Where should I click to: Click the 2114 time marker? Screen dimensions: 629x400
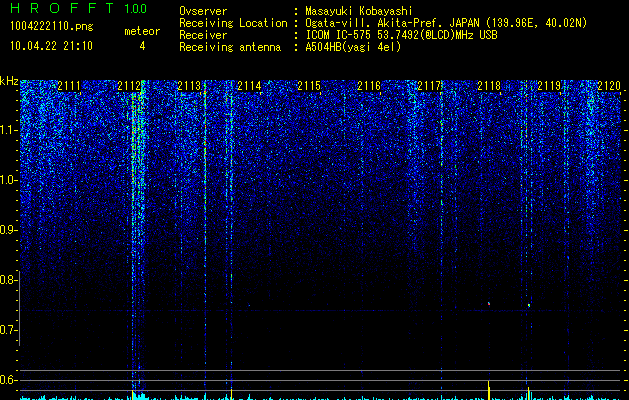(x=249, y=86)
